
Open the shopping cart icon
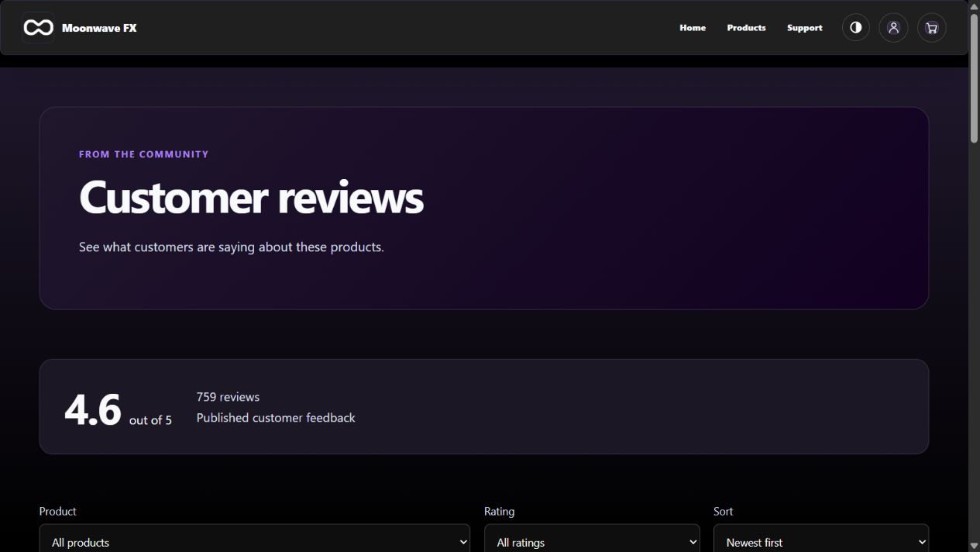[x=931, y=28]
